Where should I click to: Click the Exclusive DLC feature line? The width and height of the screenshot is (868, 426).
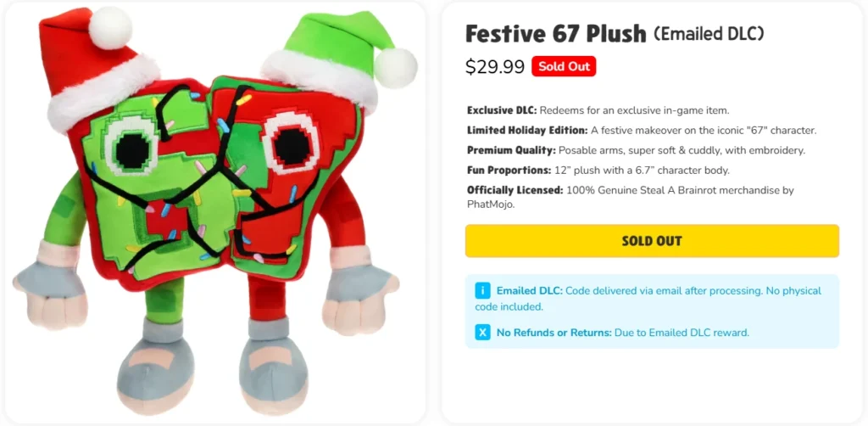[x=598, y=110]
